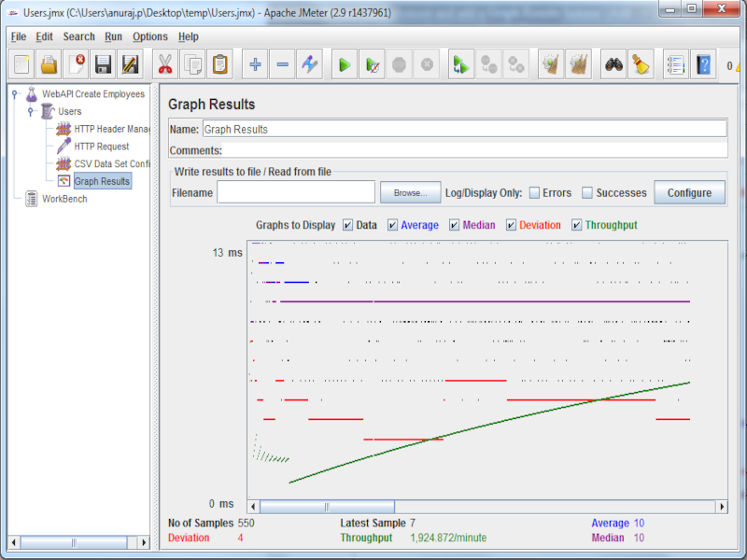Open the Edit menu
The height and width of the screenshot is (560, 747).
(x=44, y=36)
